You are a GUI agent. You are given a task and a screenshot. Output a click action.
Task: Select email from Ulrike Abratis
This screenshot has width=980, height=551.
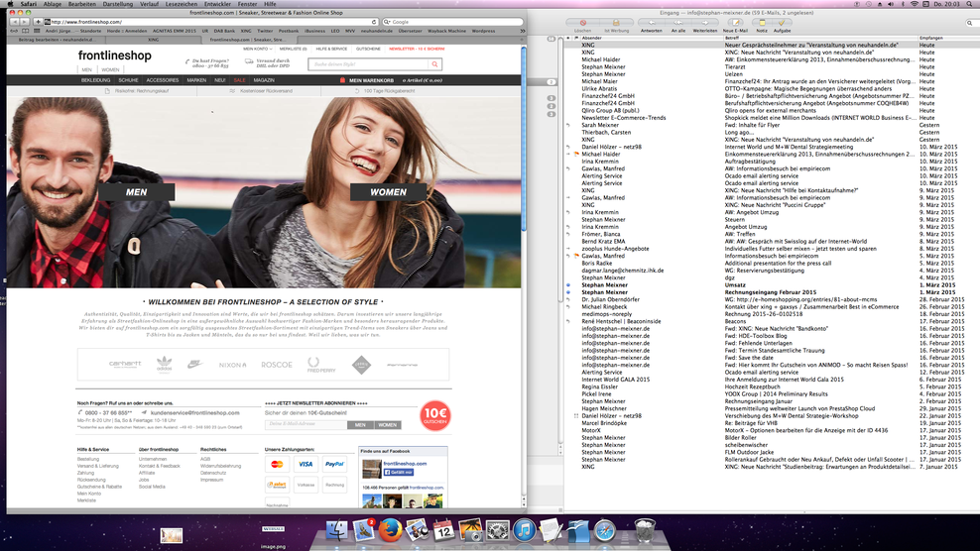(x=771, y=89)
